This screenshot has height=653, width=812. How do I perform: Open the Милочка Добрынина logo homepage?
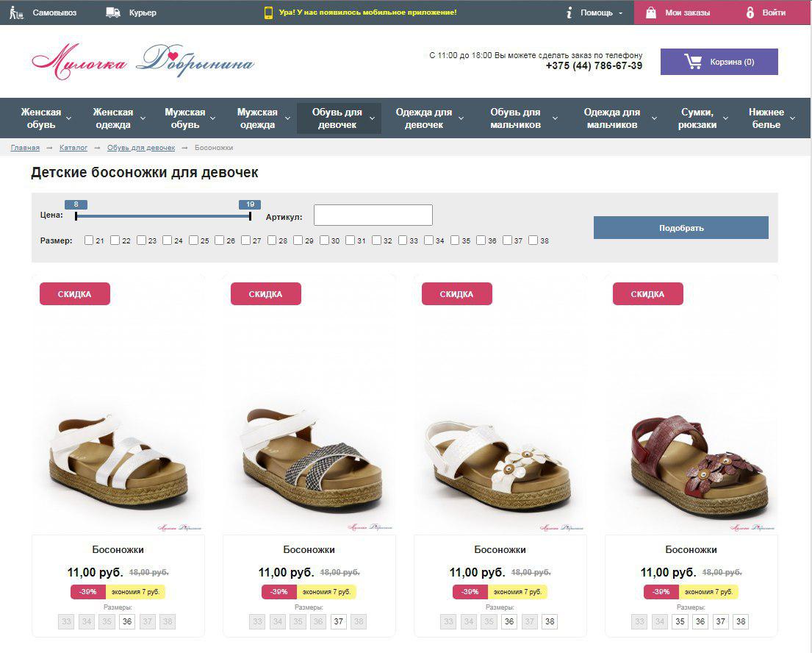coord(143,61)
